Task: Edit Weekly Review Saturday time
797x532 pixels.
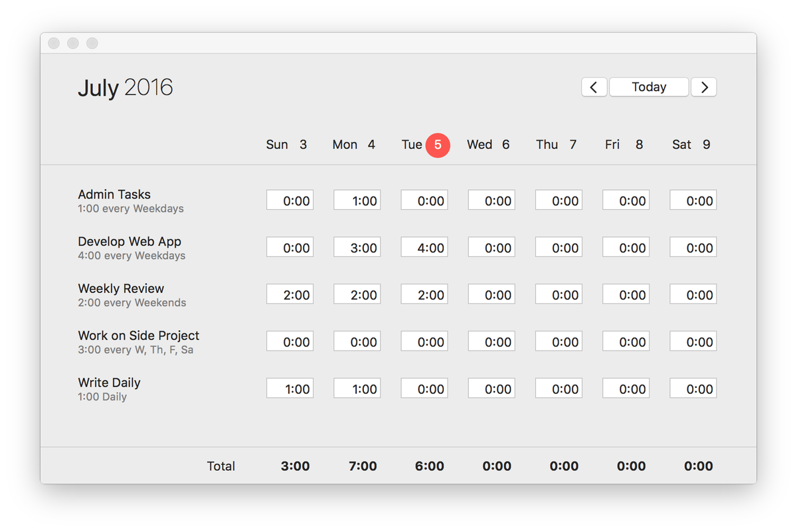Action: coord(693,295)
